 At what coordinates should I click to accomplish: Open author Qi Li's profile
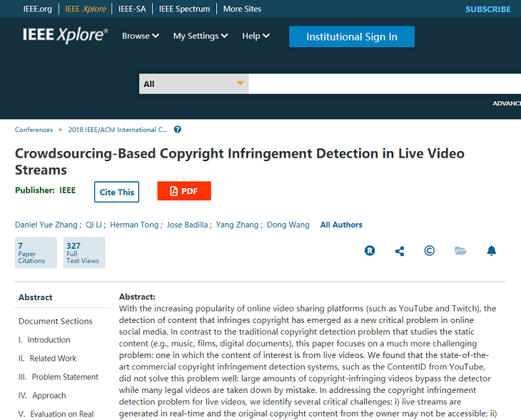[x=93, y=225]
